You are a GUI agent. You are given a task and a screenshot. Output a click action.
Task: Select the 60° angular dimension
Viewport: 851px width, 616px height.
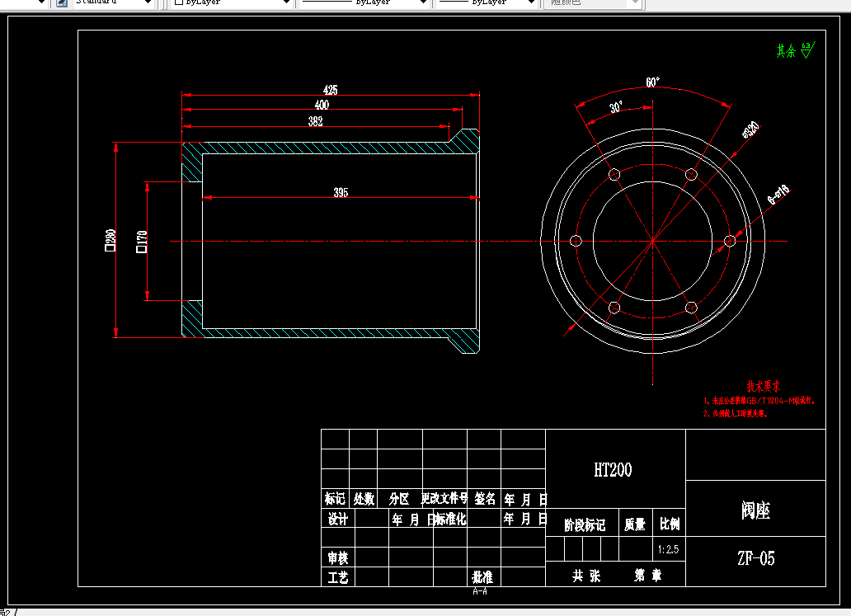point(653,82)
